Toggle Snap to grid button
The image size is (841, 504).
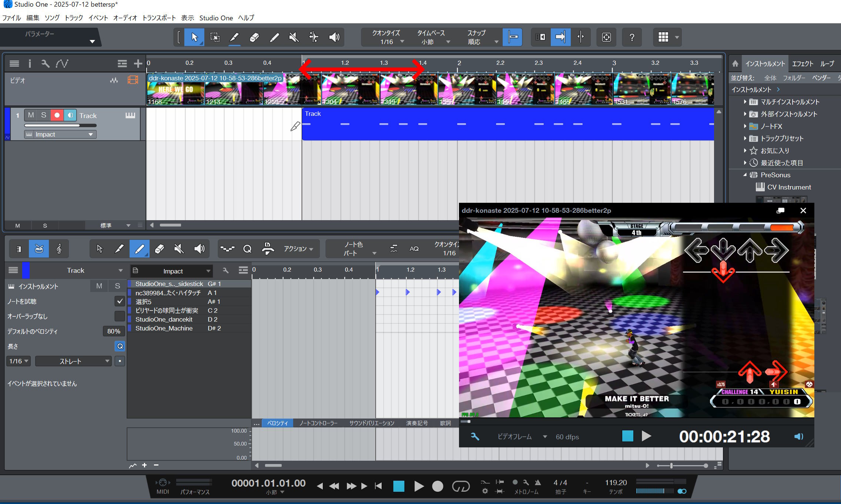tap(513, 37)
